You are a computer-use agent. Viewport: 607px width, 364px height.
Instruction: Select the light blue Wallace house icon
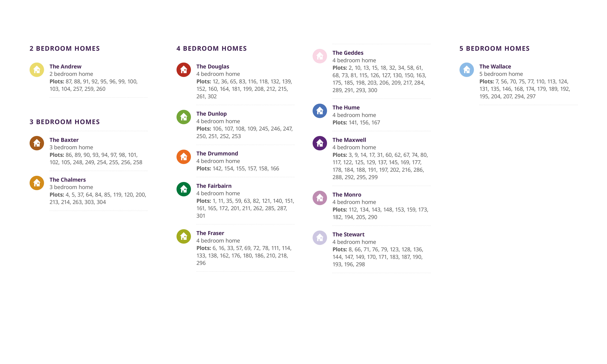(466, 70)
